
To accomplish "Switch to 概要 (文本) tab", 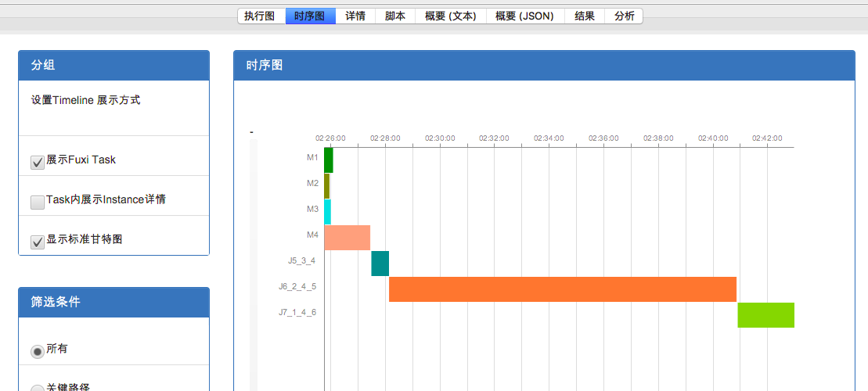I will pyautogui.click(x=451, y=16).
